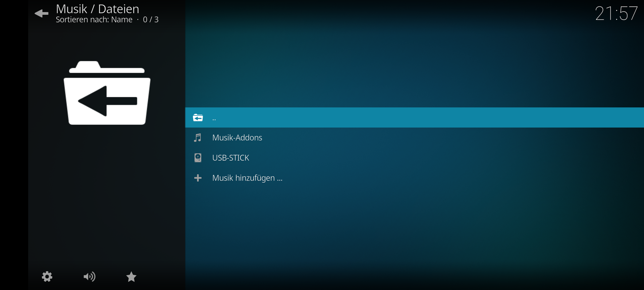Open volume control speaker icon
Viewport: 644px width, 290px height.
[x=90, y=277]
